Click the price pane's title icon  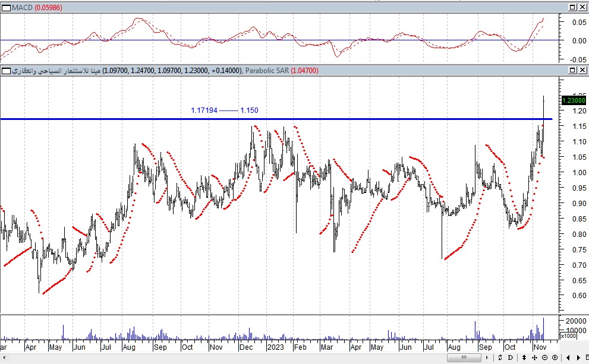(6, 71)
